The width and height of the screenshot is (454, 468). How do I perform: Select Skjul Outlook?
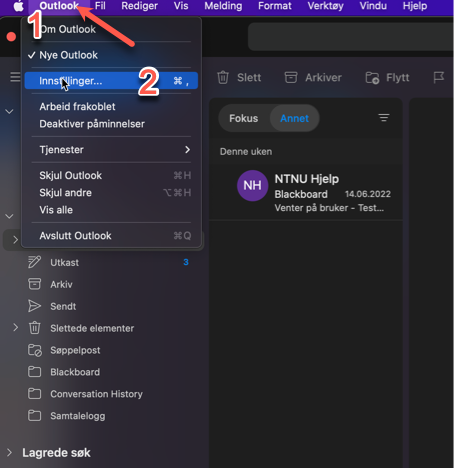click(111, 176)
